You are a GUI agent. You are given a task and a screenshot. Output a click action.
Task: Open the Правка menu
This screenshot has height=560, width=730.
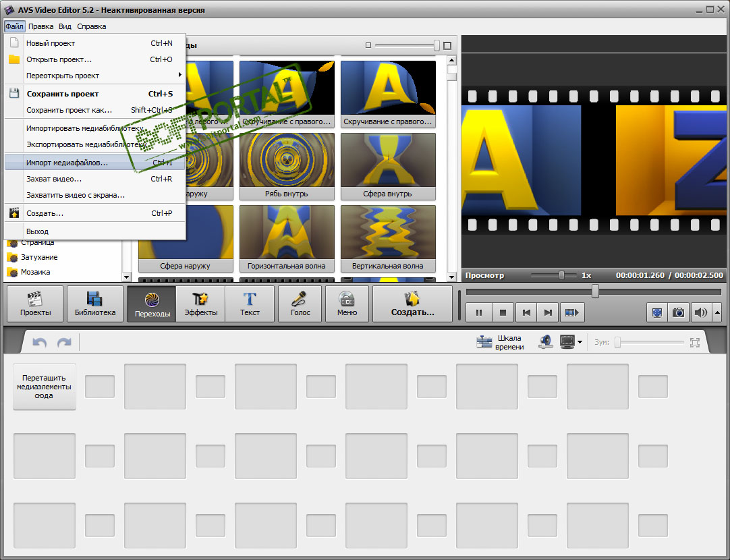[x=40, y=26]
